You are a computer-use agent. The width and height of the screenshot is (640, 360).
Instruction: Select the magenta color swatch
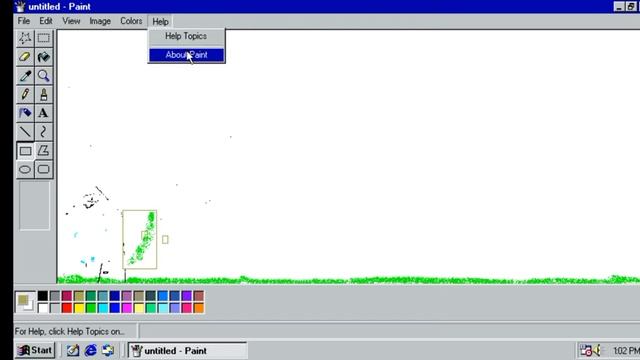[127, 308]
